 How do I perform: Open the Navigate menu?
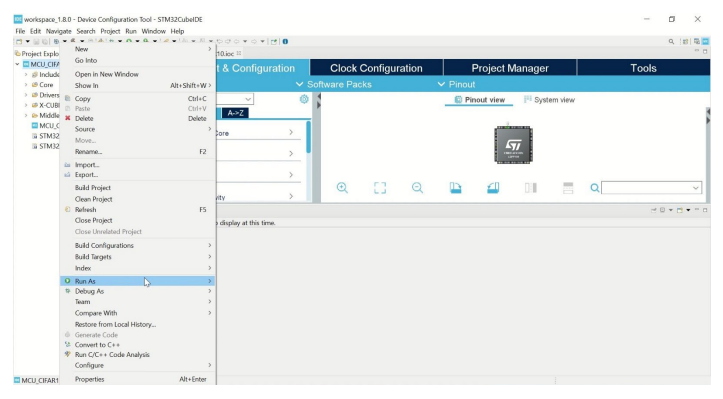click(x=59, y=31)
